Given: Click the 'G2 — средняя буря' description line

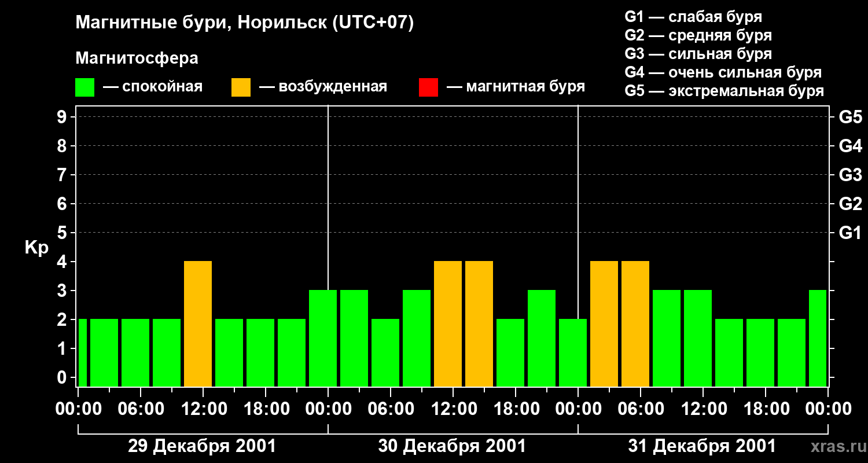Looking at the screenshot, I should (x=698, y=35).
